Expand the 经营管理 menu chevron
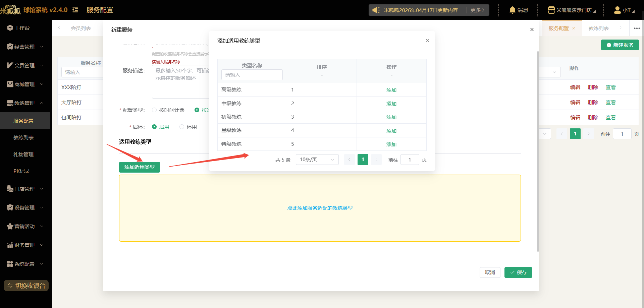The image size is (644, 308). click(x=42, y=47)
